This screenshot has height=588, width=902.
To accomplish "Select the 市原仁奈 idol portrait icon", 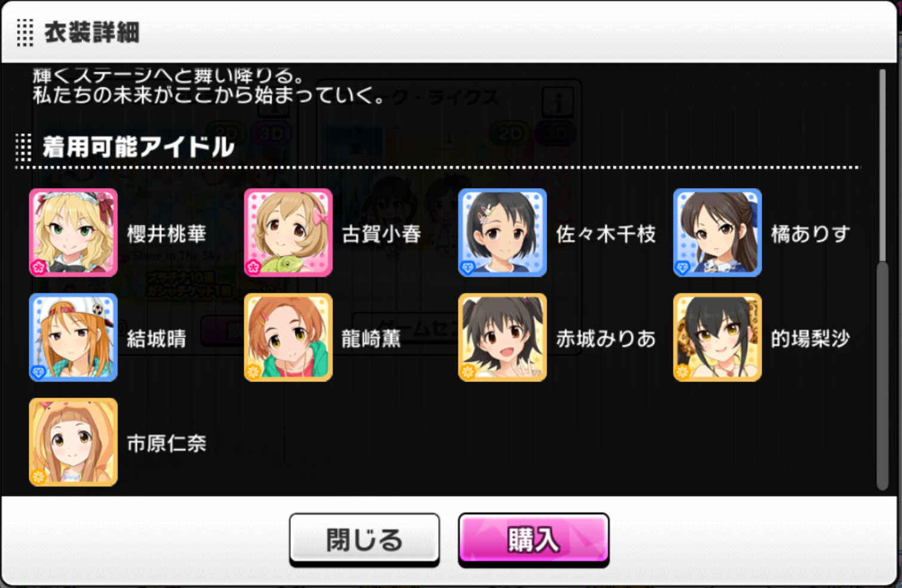I will coord(73,442).
